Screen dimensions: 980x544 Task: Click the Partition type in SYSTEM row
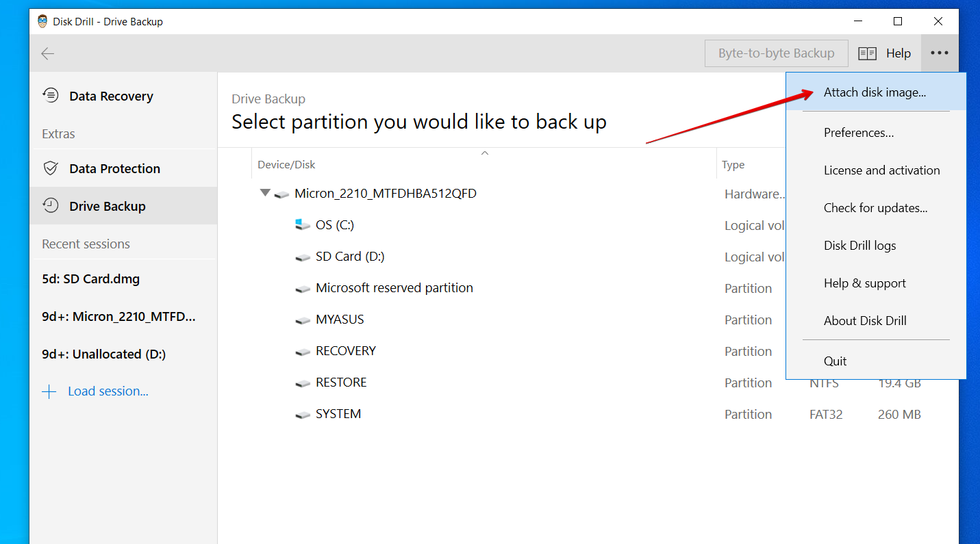coord(748,415)
